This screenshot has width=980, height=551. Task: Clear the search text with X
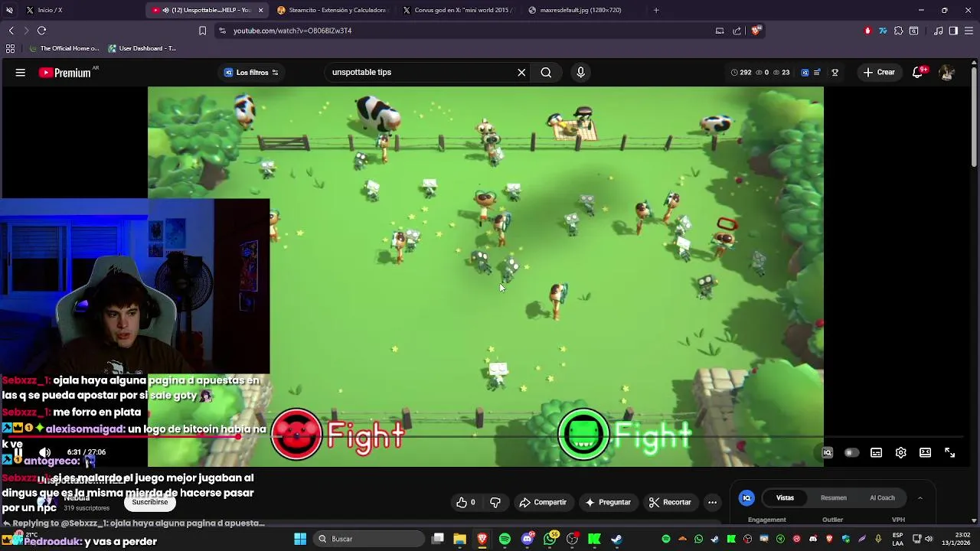click(x=521, y=73)
